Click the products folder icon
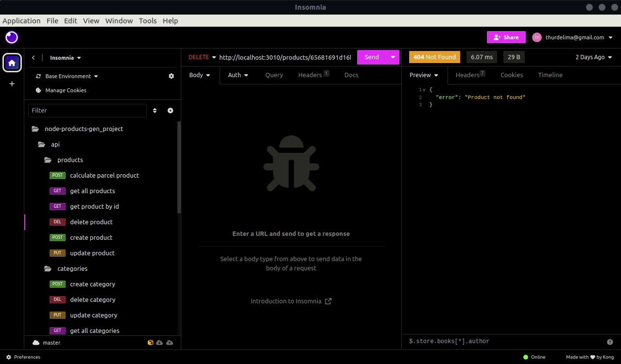The height and width of the screenshot is (364, 621). pos(48,160)
